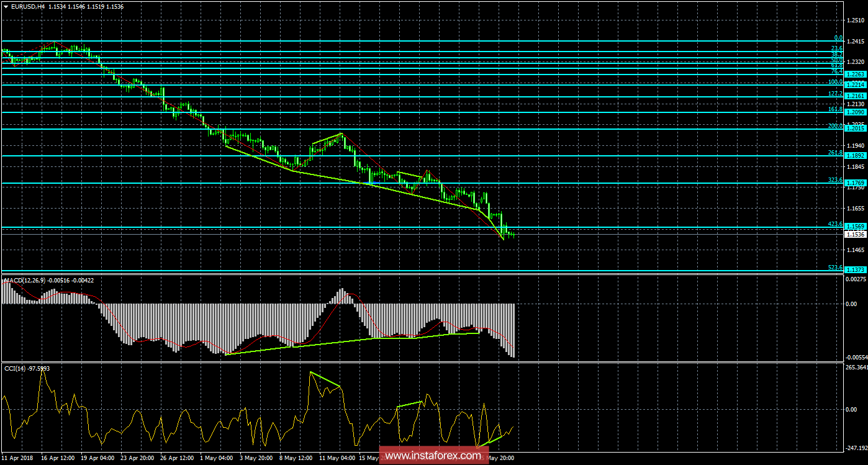Click the 8 May 12:00 time label
The image size is (868, 465).
[296, 458]
